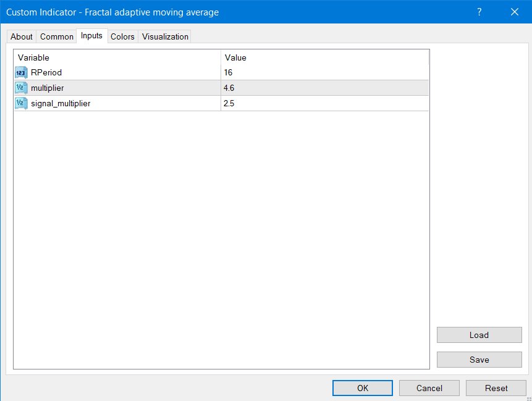The height and width of the screenshot is (401, 532).
Task: Close the Custom Indicator dialog
Action: point(514,12)
